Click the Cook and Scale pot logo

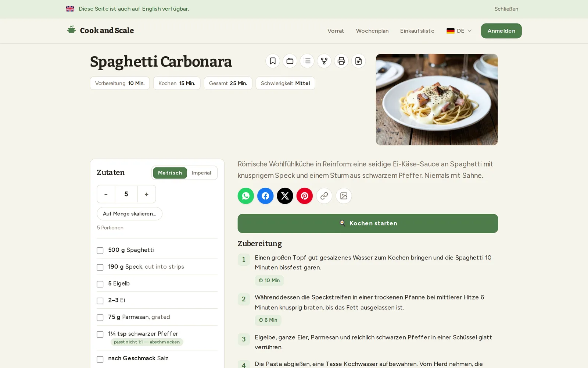(x=71, y=29)
